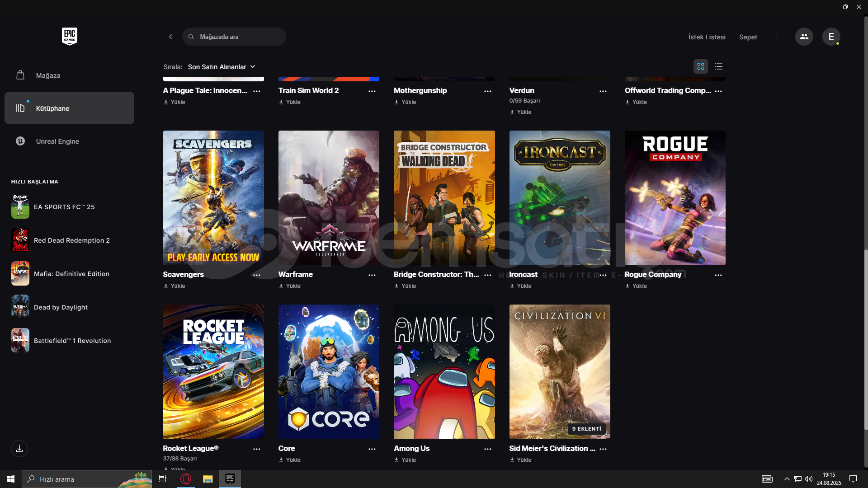Install Mothergunship via Yükle
868x488 pixels.
(405, 102)
